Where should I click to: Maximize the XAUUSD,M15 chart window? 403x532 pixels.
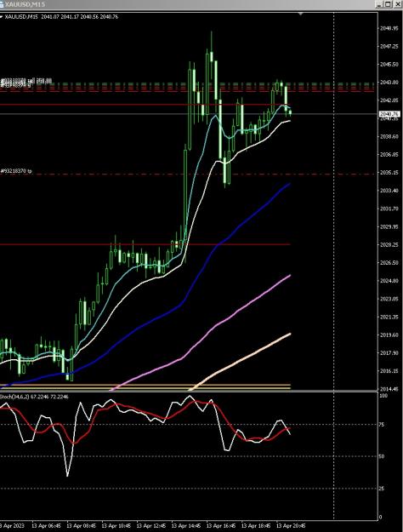point(388,4)
